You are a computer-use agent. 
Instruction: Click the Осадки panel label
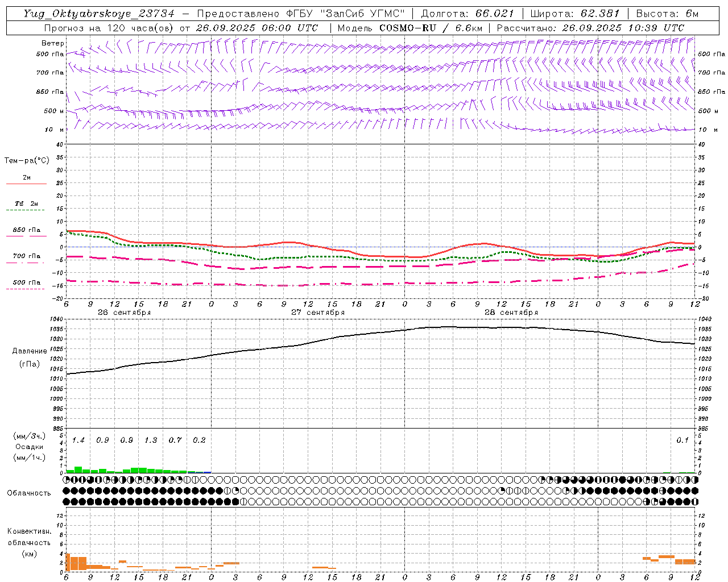click(30, 447)
